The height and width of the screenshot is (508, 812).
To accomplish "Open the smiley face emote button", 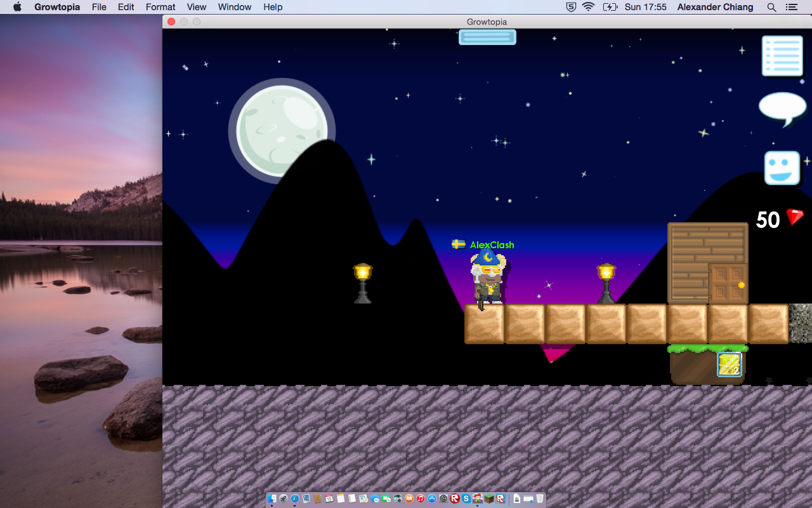I will [x=782, y=168].
